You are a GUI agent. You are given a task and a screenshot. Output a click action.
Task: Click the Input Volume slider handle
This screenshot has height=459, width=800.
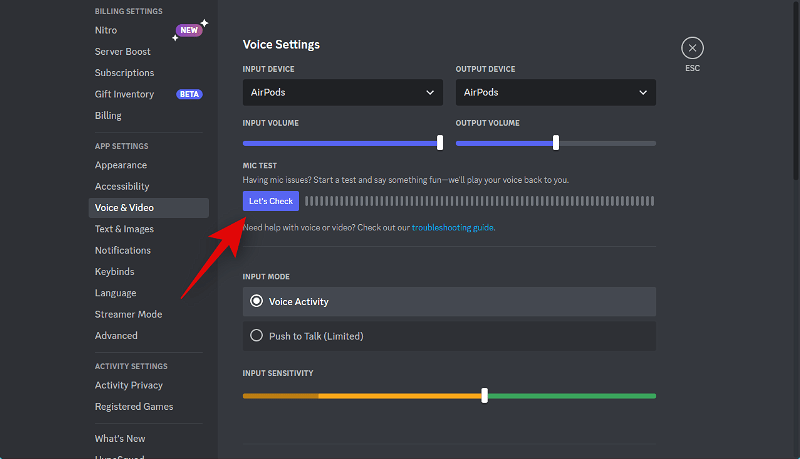[440, 143]
